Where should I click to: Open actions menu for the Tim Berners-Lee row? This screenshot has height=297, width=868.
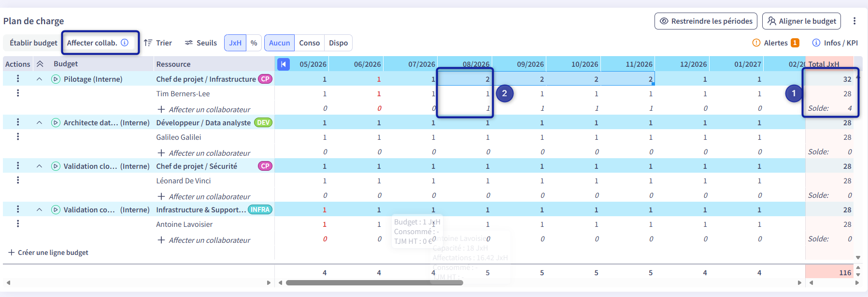[x=18, y=93]
